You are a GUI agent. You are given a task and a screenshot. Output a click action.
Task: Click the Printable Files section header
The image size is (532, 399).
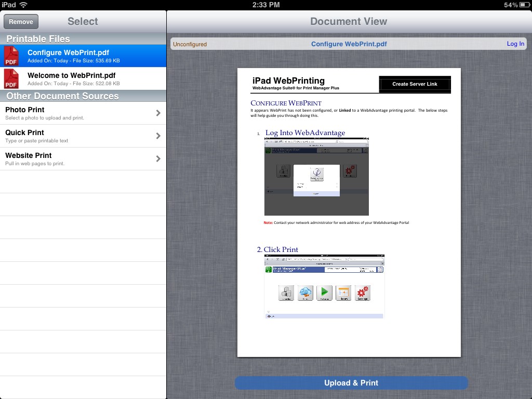pos(83,39)
